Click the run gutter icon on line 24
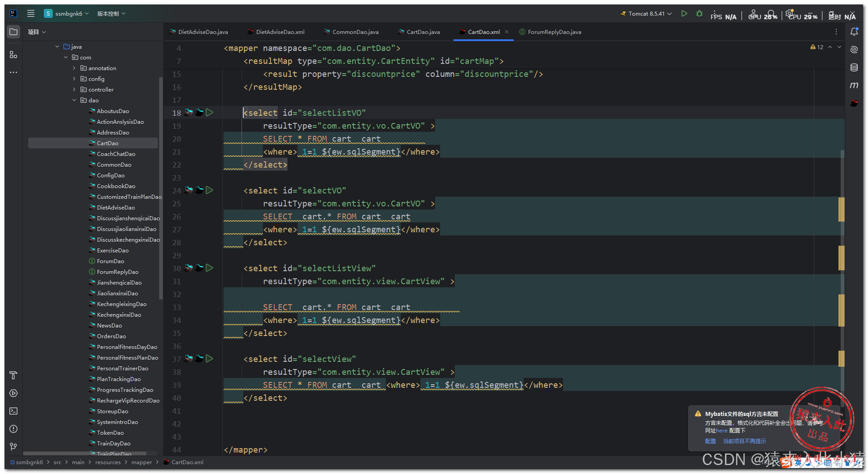This screenshot has width=868, height=474. tap(209, 190)
